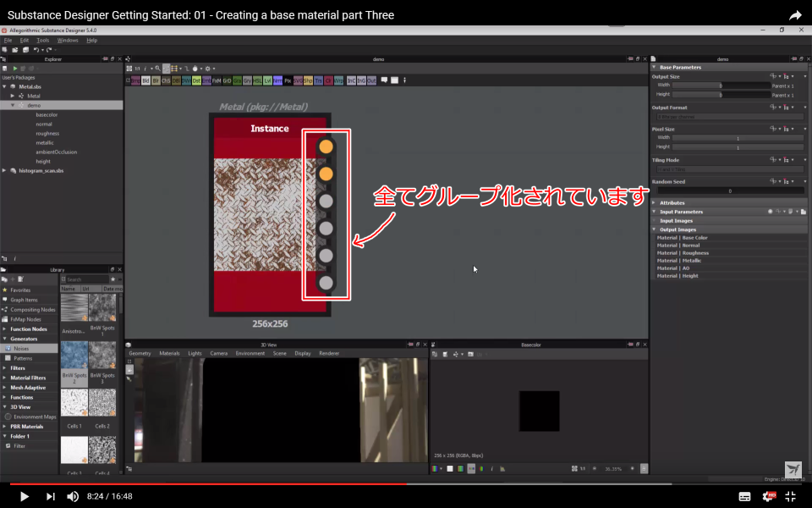Open the Tools menu
The width and height of the screenshot is (812, 508).
(42, 40)
